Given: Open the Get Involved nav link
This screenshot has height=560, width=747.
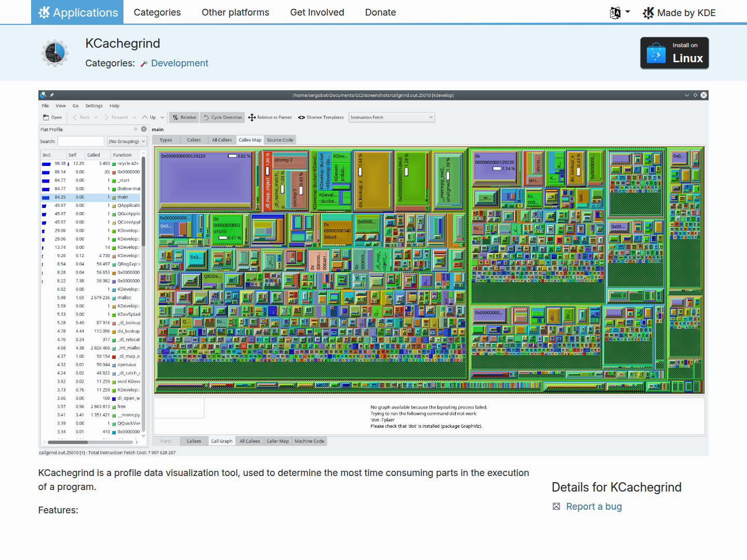Looking at the screenshot, I should tap(317, 12).
